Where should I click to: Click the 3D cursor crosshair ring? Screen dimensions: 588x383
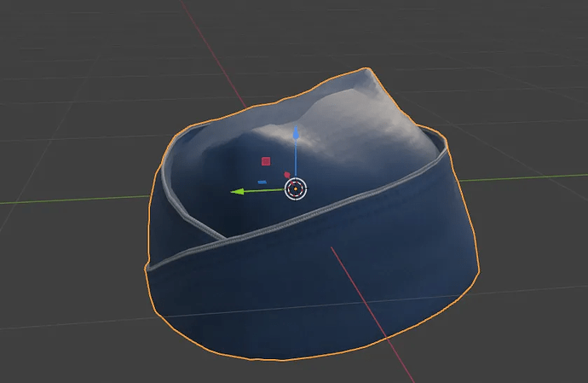click(296, 189)
